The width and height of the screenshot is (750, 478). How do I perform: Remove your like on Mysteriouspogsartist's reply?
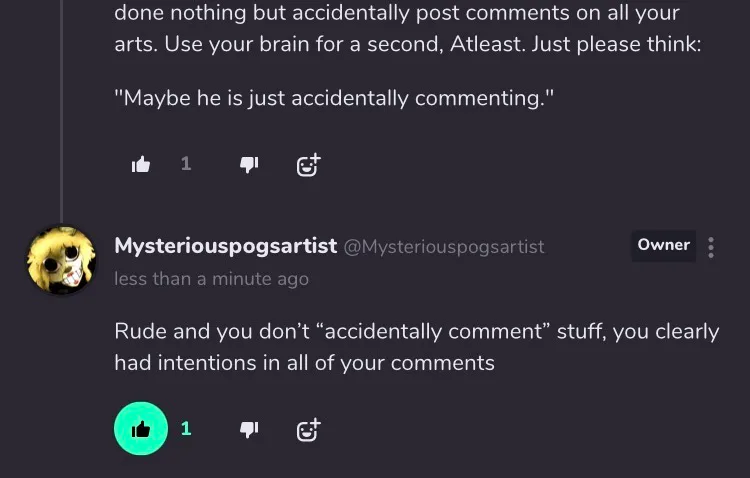click(141, 429)
